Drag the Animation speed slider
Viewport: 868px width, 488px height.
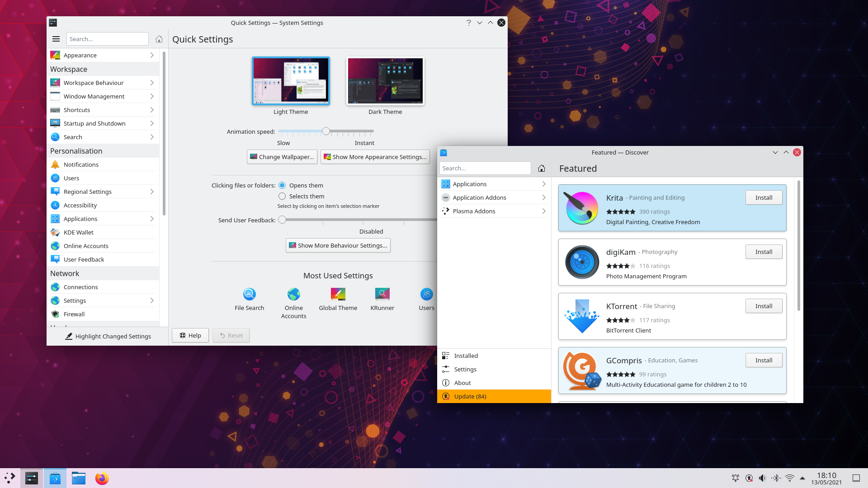[x=325, y=131]
